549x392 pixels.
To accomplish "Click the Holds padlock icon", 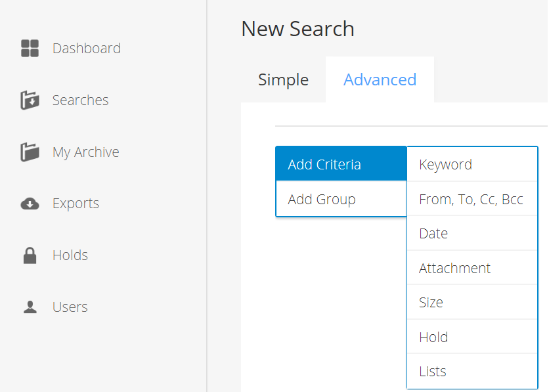I will (x=30, y=255).
